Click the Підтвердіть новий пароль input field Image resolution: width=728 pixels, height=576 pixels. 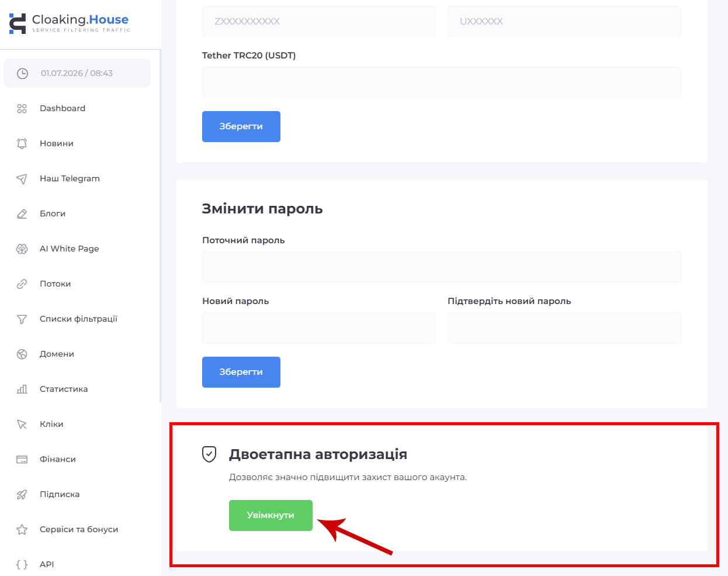pyautogui.click(x=564, y=327)
